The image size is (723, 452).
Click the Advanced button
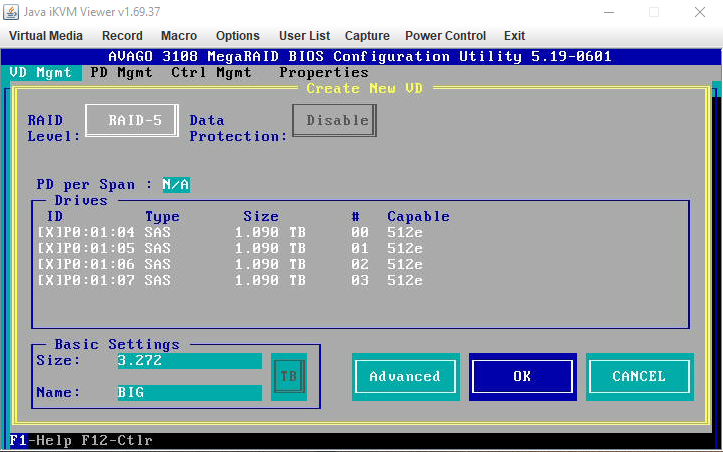tap(406, 377)
